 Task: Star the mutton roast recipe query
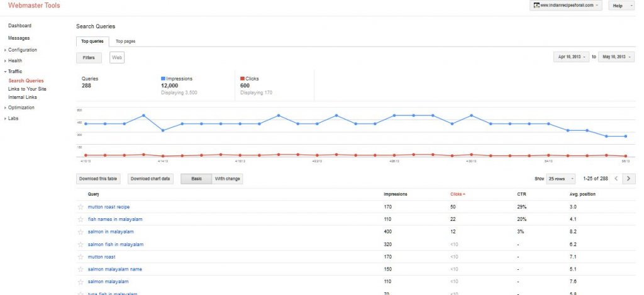tap(80, 207)
